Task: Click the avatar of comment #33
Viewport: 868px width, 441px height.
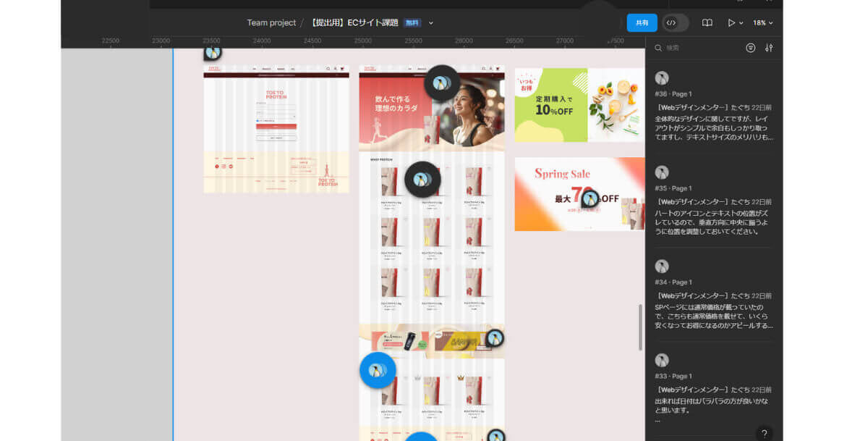Action: [x=662, y=360]
